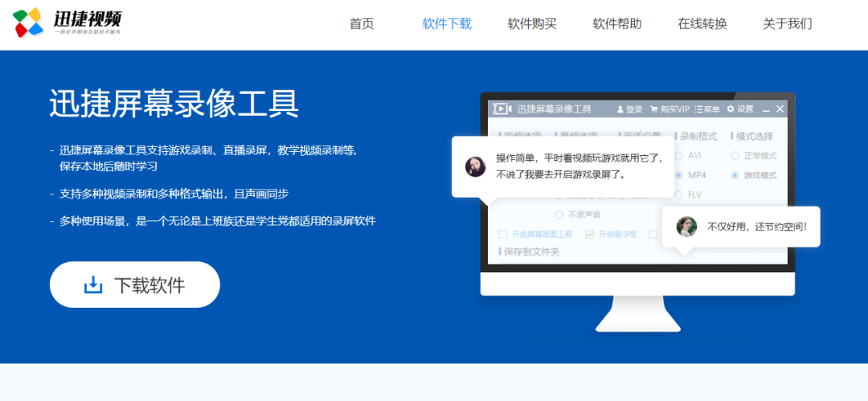Select the FLV format radio button
This screenshot has height=401, width=868.
point(678,195)
